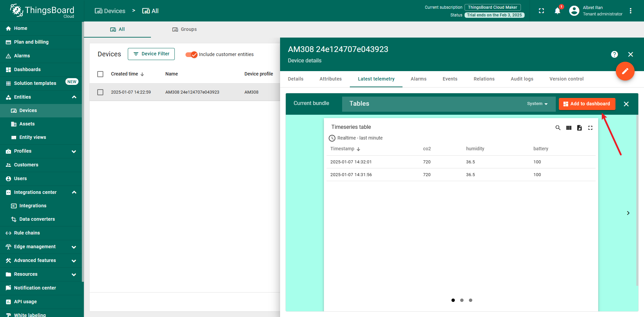Open Rule chains
The height and width of the screenshot is (317, 644).
pyautogui.click(x=41, y=233)
